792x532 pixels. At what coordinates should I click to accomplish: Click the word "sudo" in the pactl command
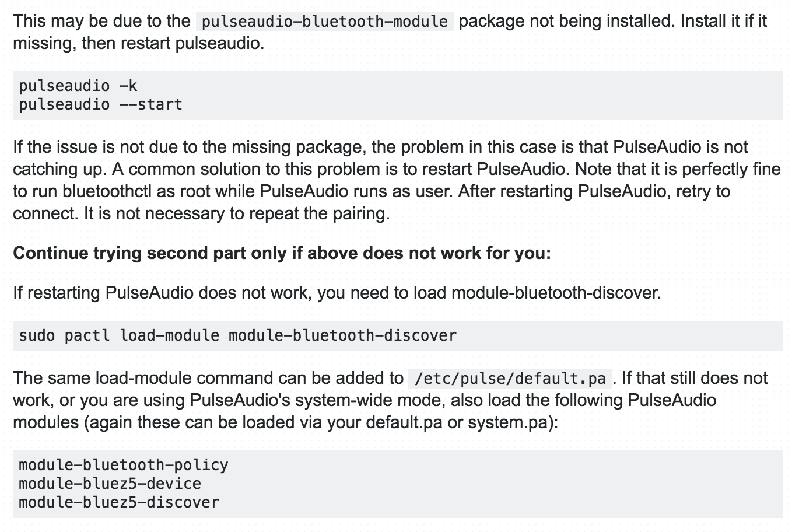(x=37, y=336)
